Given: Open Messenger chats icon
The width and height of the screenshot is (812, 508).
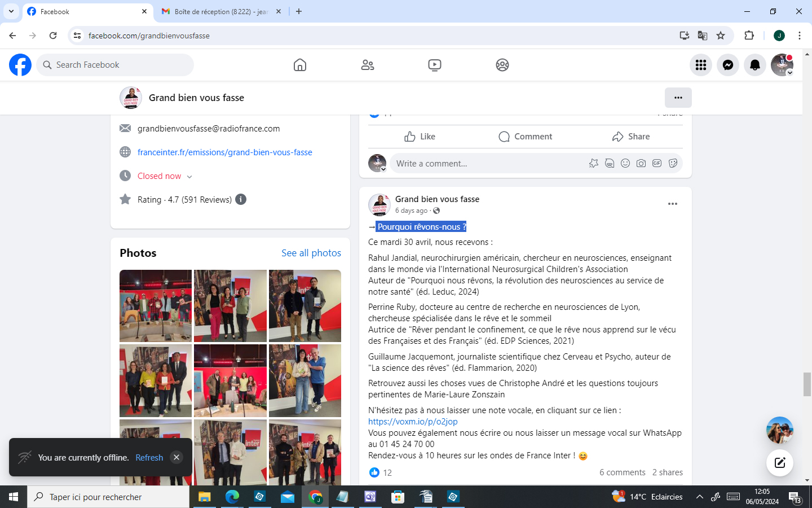Looking at the screenshot, I should [x=728, y=65].
